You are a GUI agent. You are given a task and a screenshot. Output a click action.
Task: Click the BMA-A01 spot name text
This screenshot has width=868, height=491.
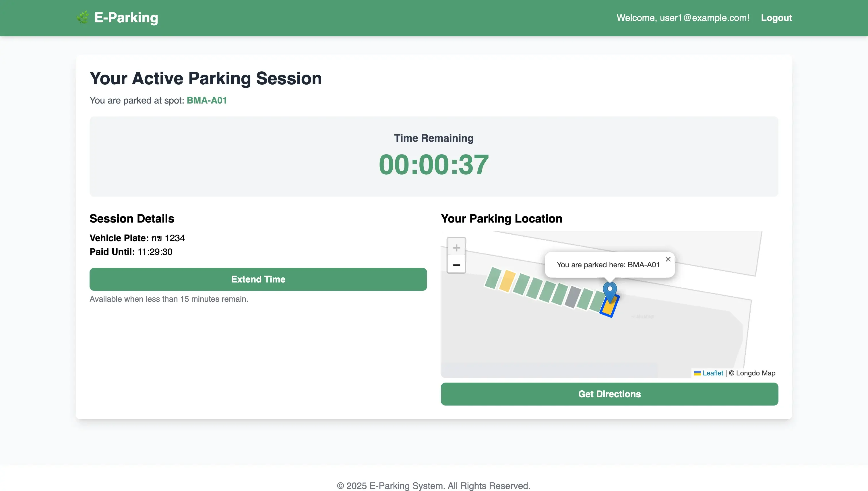207,100
